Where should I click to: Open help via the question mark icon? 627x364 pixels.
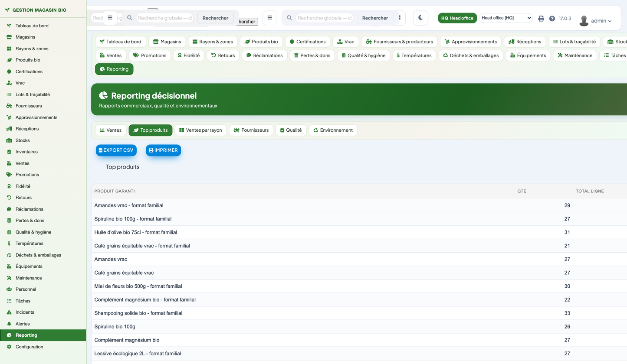[x=552, y=19]
